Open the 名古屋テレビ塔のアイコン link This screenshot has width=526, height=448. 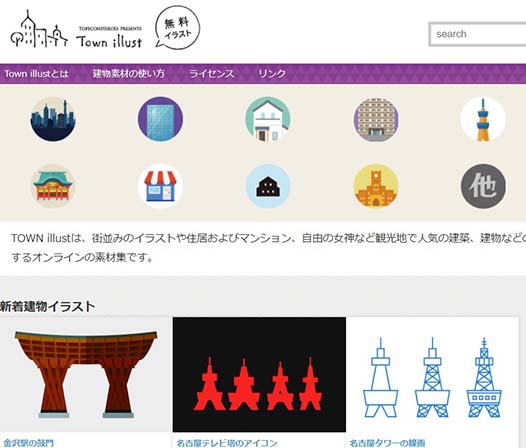coord(227,443)
